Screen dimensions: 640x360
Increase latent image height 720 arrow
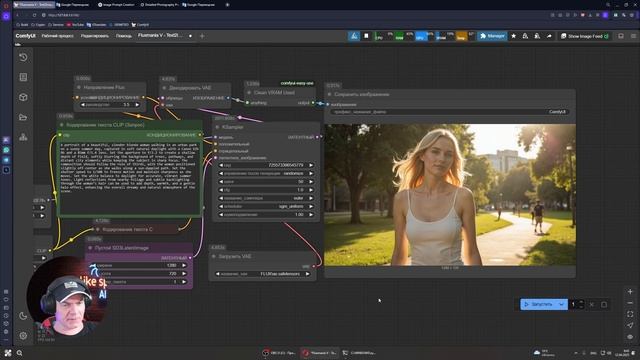click(x=184, y=273)
